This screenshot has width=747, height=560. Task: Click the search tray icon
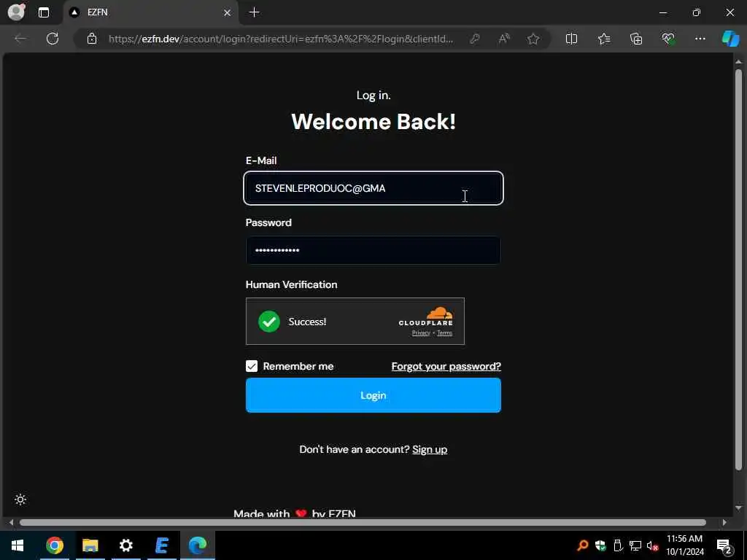tap(582, 545)
